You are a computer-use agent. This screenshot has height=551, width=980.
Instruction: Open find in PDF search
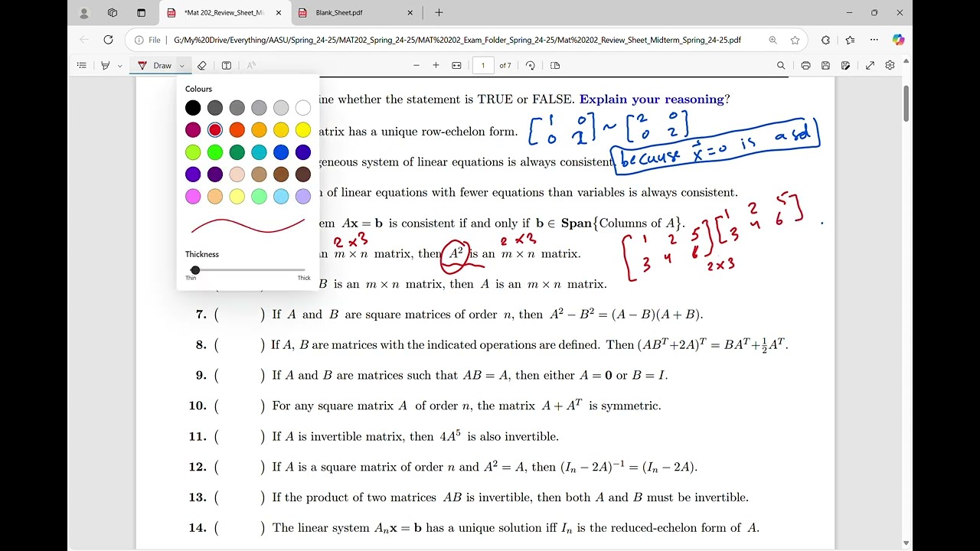tap(781, 66)
